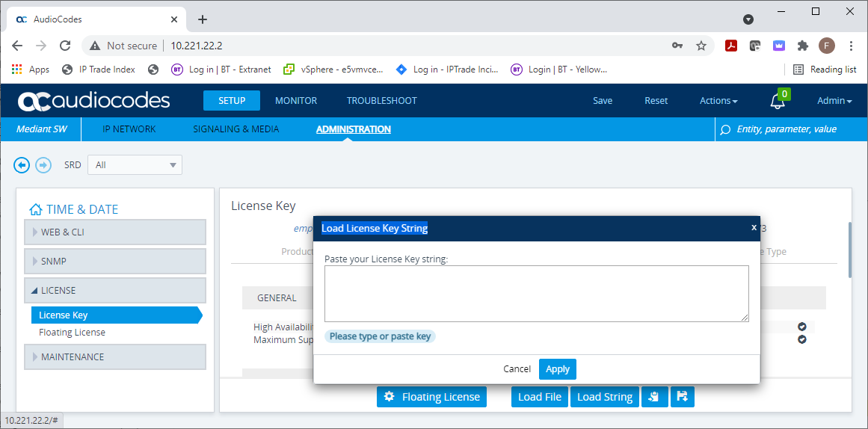The width and height of the screenshot is (868, 429).
Task: Open the ADMINISTRATION menu
Action: coord(353,129)
